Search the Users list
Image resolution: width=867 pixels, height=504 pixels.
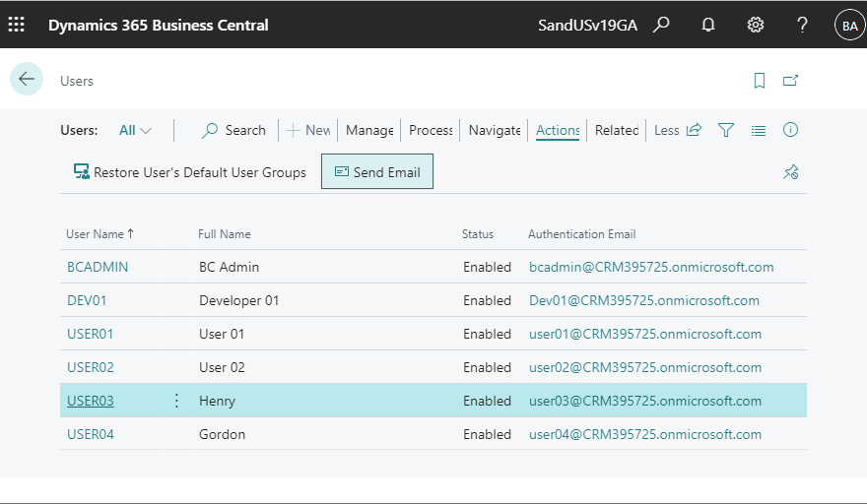[x=233, y=130]
